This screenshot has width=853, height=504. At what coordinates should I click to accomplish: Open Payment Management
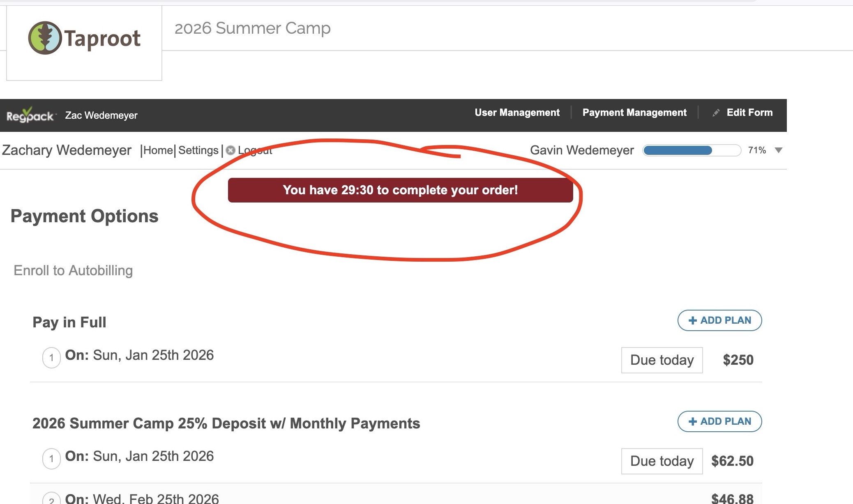(634, 113)
